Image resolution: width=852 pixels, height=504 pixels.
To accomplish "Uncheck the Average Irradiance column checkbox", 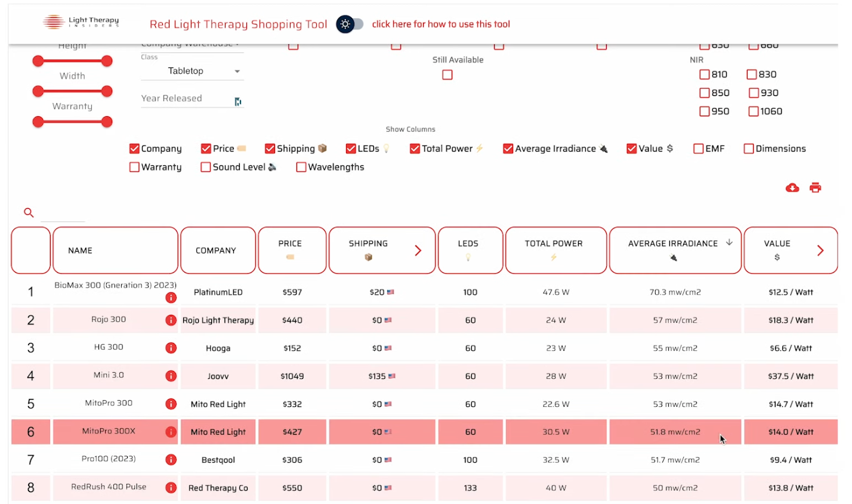I will [x=508, y=149].
